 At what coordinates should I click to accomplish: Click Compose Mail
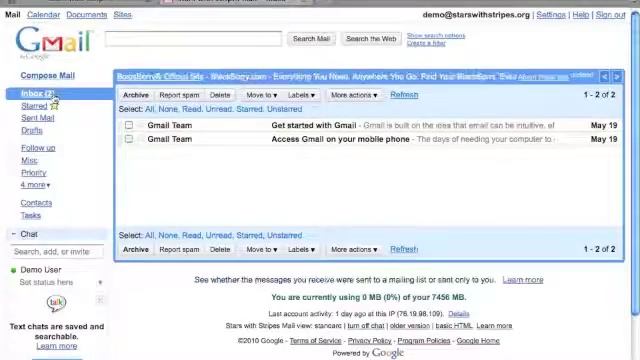(47, 76)
